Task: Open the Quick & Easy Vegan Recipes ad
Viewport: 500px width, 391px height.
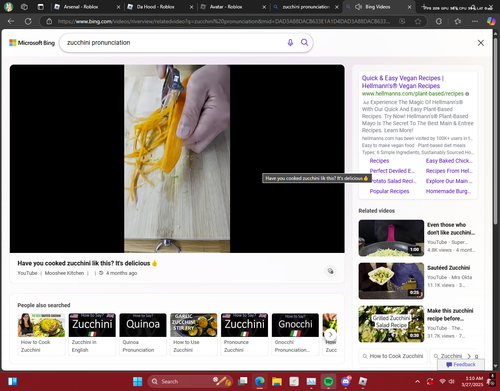Action: (x=403, y=82)
